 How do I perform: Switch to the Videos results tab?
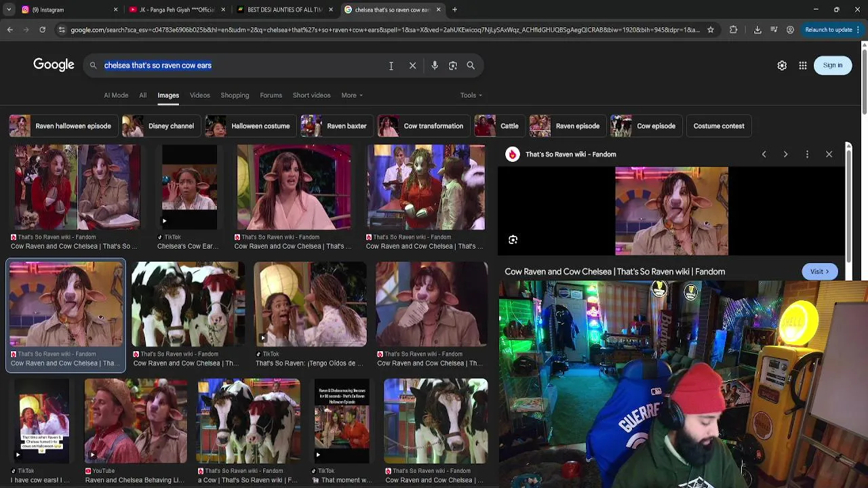(199, 95)
